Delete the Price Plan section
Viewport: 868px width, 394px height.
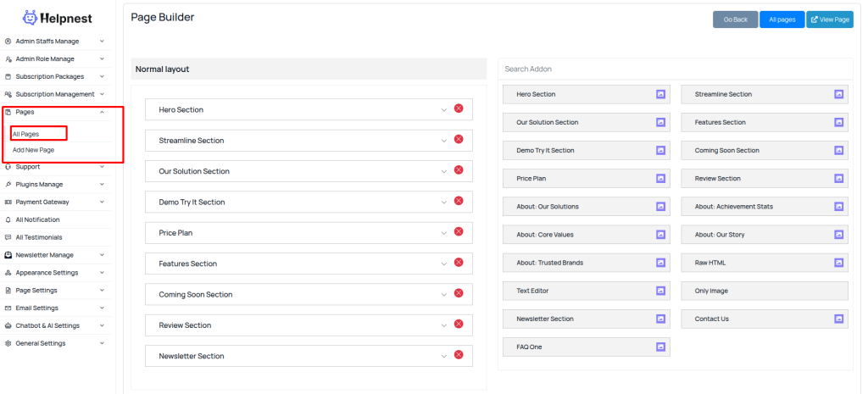pos(459,231)
